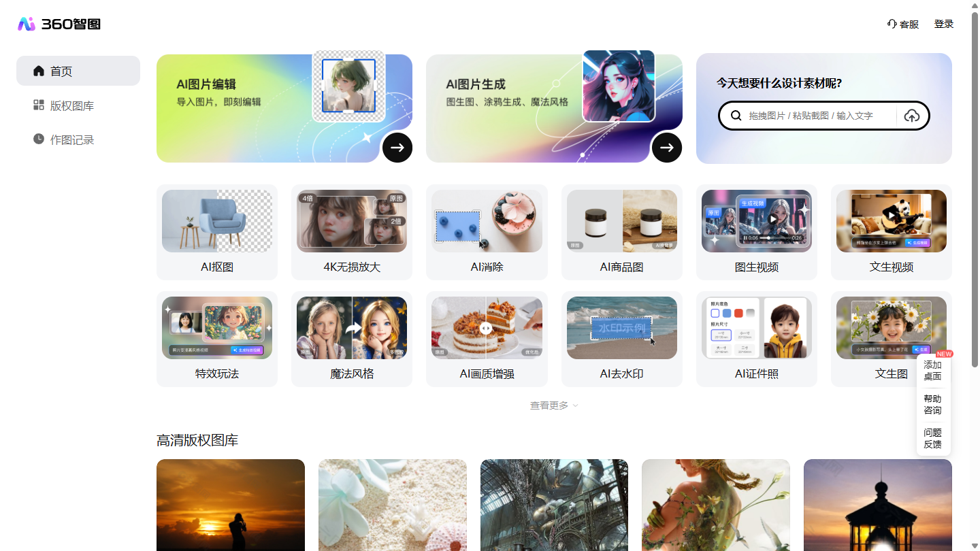Expand 查看更多 to show more tools

(554, 405)
